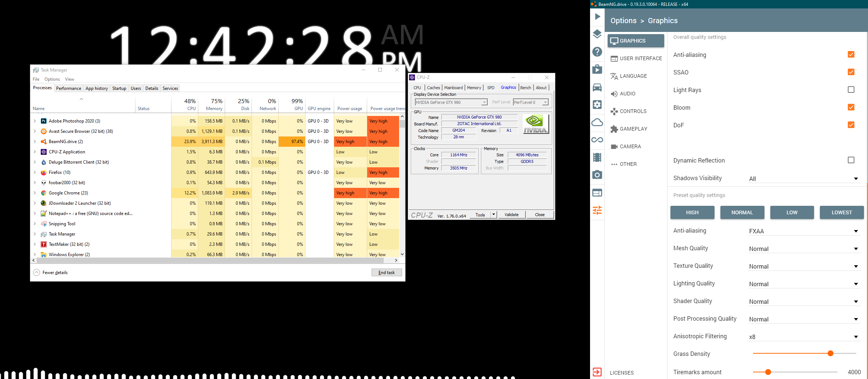Click Task Manager horizontal scrollbar
The height and width of the screenshot is (379, 868).
210,260
